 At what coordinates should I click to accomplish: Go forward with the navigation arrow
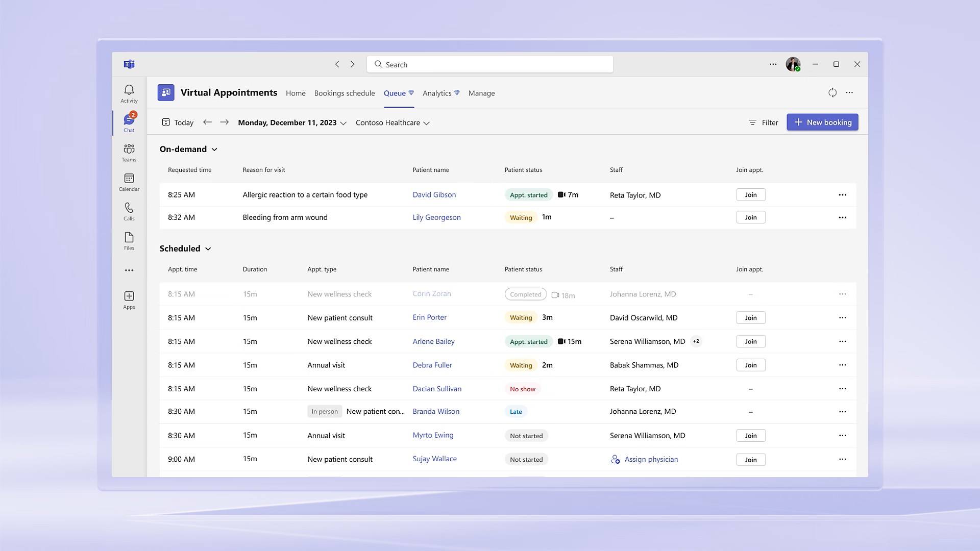pyautogui.click(x=352, y=64)
